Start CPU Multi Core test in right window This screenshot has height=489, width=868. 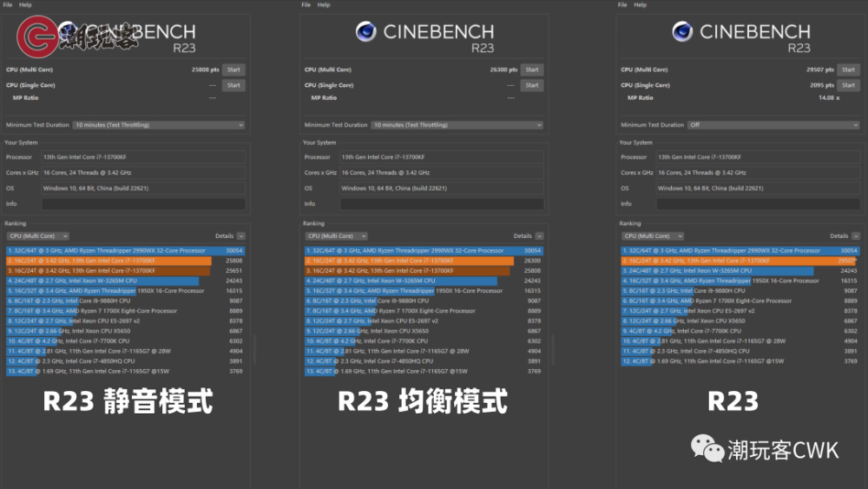click(x=849, y=69)
